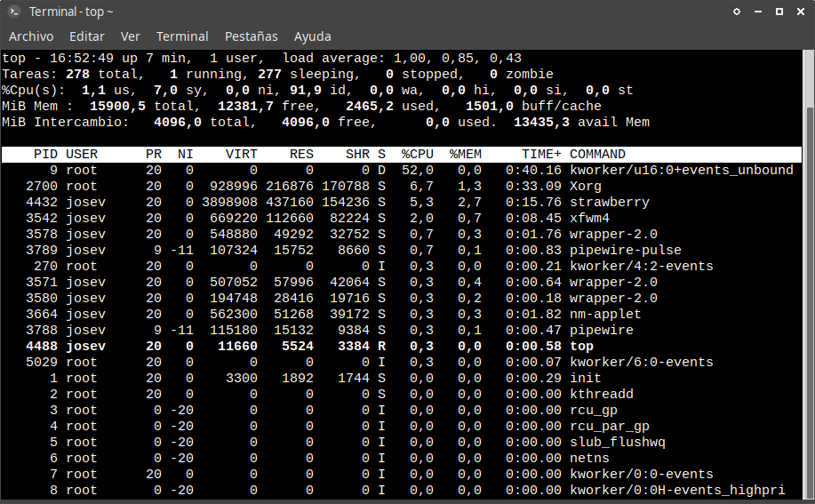This screenshot has width=815, height=504.
Task: Open the Pestañas menu
Action: [x=251, y=36]
